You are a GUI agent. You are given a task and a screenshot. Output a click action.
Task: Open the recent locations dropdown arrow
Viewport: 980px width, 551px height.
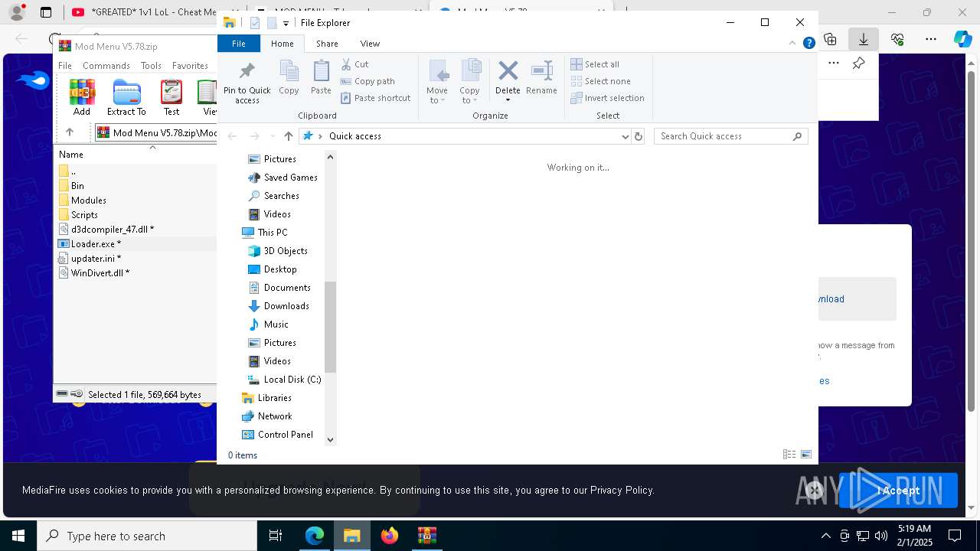pos(272,136)
